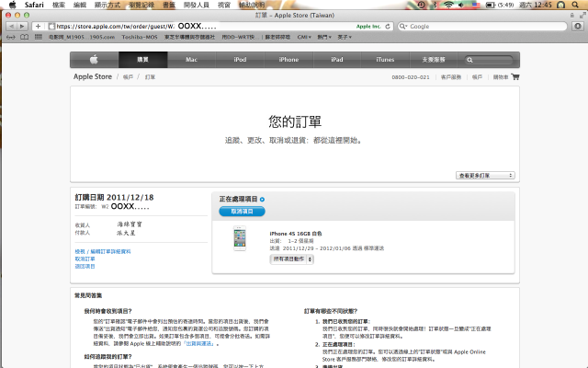Open the Bluetooth status menu
This screenshot has width=588, height=368.
click(x=435, y=5)
